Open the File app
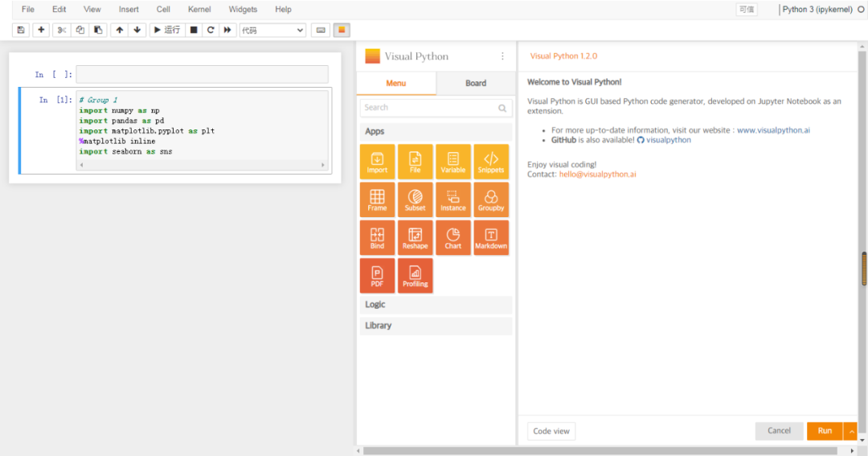 point(416,162)
